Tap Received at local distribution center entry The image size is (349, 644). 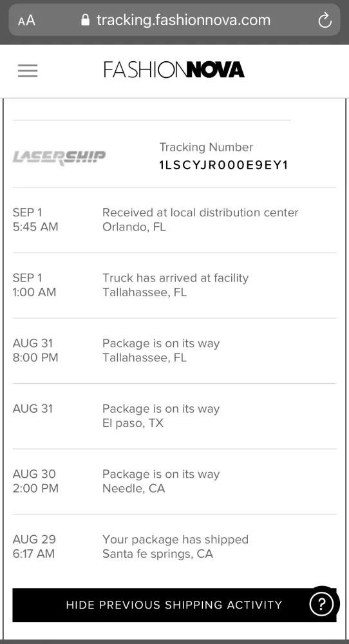pyautogui.click(x=174, y=220)
